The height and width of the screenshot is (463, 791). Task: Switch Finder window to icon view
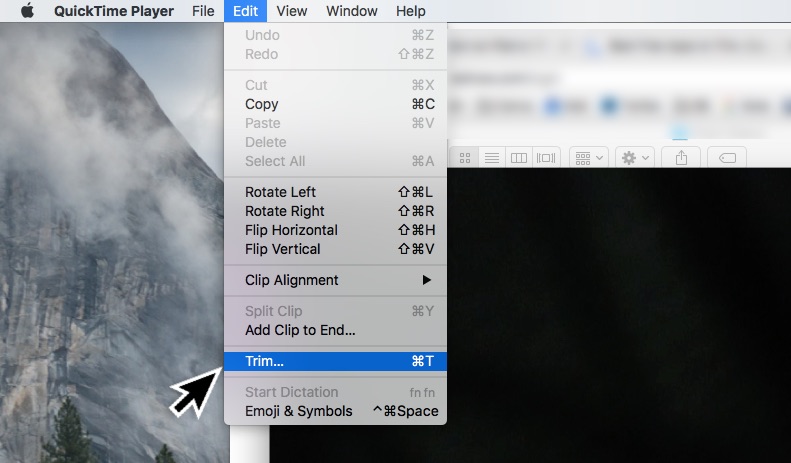[x=465, y=158]
